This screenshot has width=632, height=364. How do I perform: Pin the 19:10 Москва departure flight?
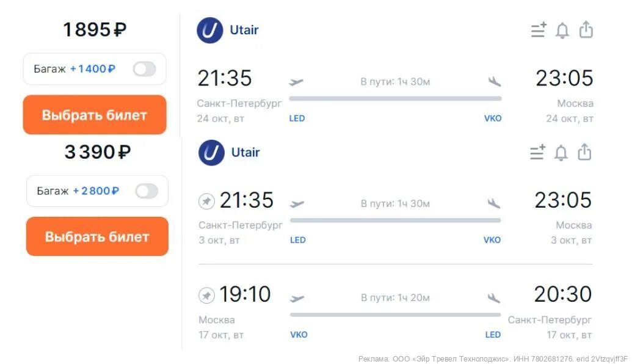(206, 295)
